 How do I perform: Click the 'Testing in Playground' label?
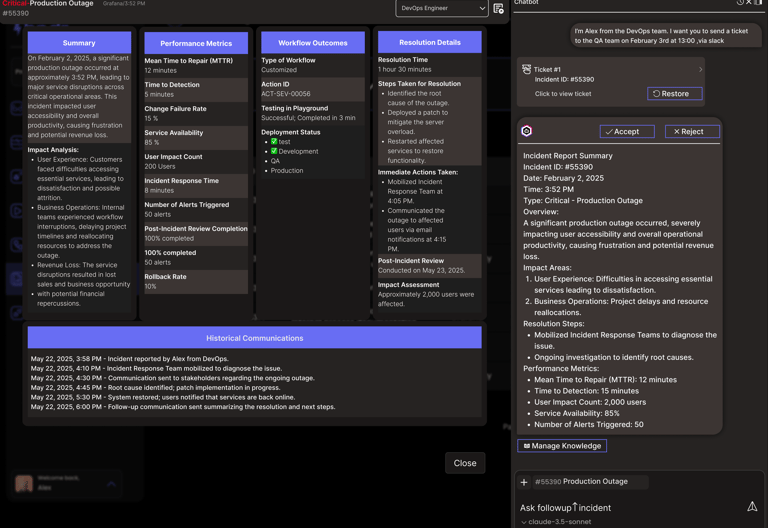294,108
